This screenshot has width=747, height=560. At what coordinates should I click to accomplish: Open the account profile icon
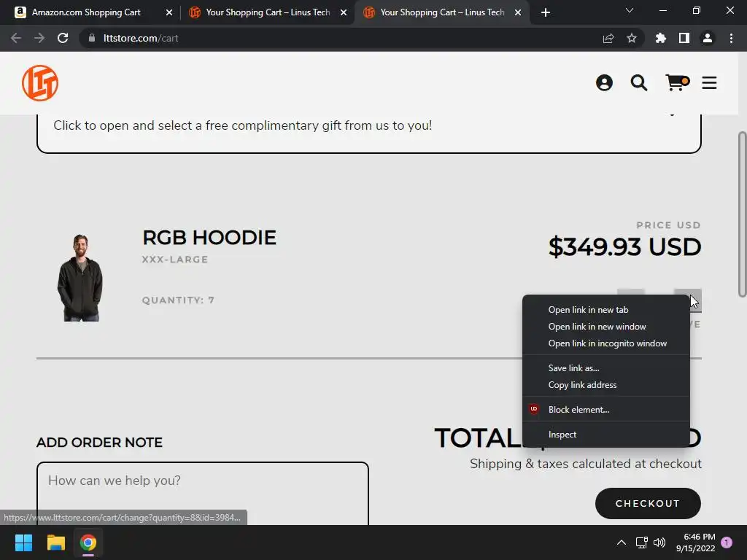click(x=604, y=83)
